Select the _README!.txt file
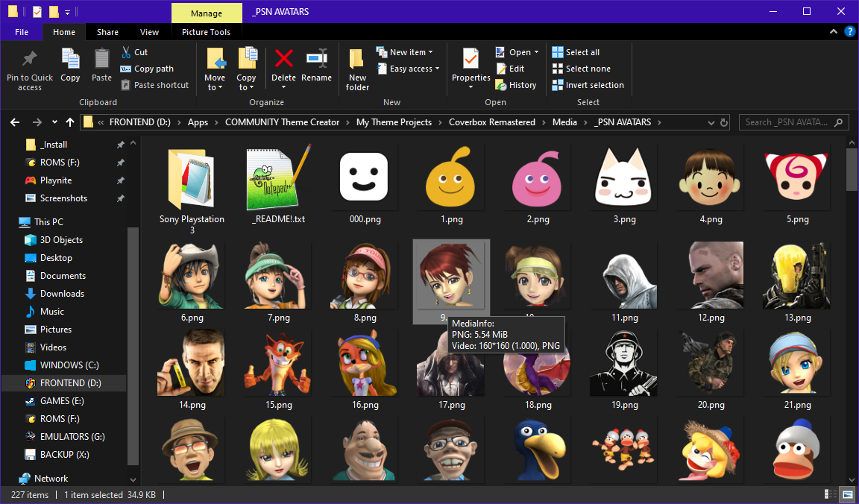The height and width of the screenshot is (504, 859). [x=278, y=184]
